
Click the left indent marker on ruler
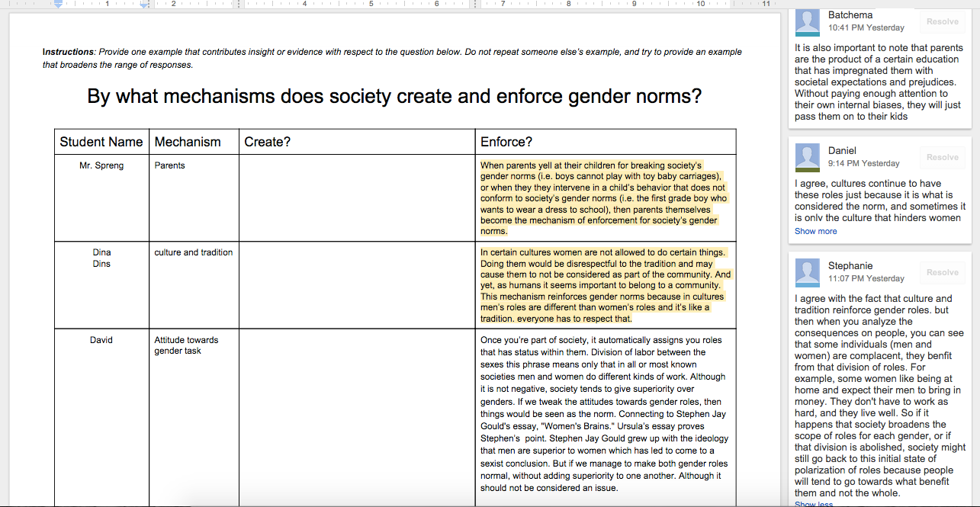pyautogui.click(x=59, y=5)
